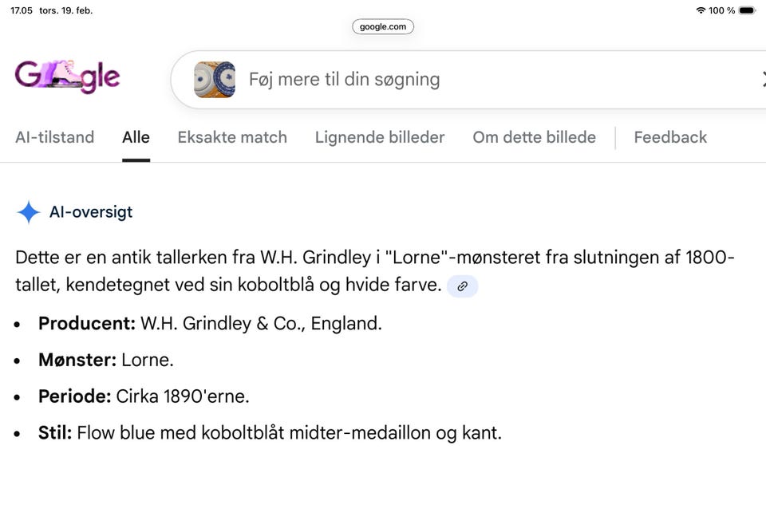Open the Eksakte match tab
This screenshot has height=532, width=766.
point(232,137)
